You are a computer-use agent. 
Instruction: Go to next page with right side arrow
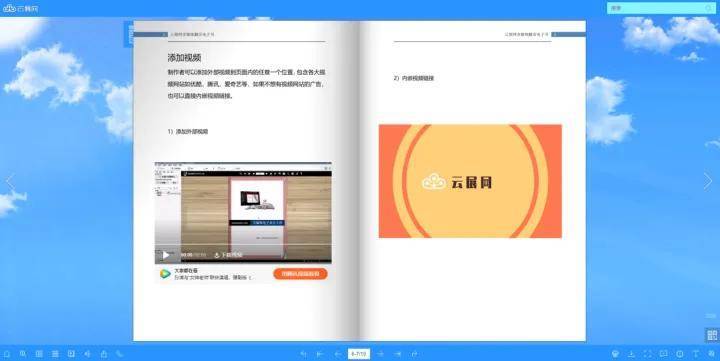(x=708, y=182)
